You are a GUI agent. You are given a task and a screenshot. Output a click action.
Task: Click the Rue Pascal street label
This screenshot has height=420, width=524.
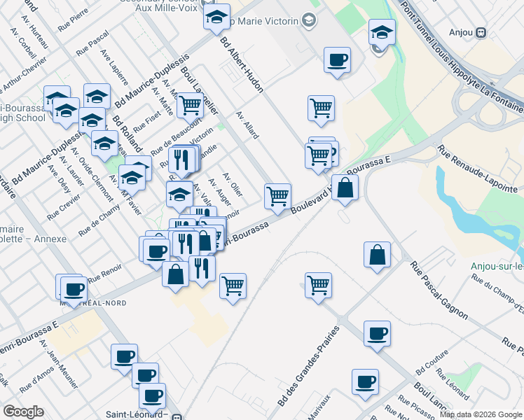[92, 43]
